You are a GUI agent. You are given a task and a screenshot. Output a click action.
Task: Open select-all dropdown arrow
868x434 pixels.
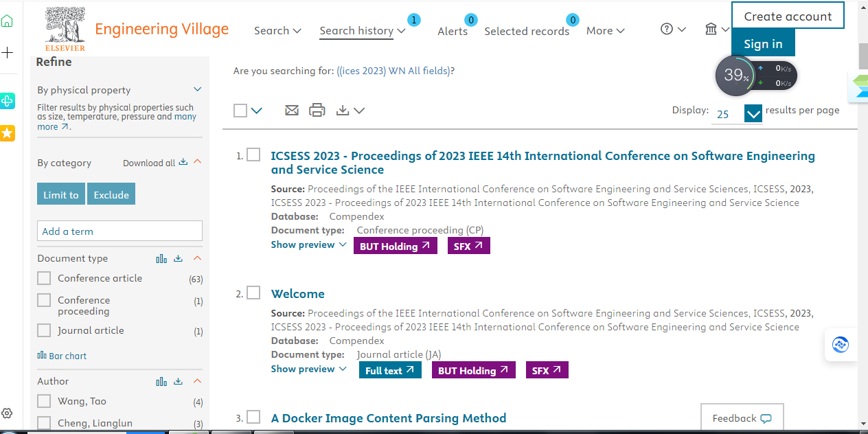(x=257, y=111)
